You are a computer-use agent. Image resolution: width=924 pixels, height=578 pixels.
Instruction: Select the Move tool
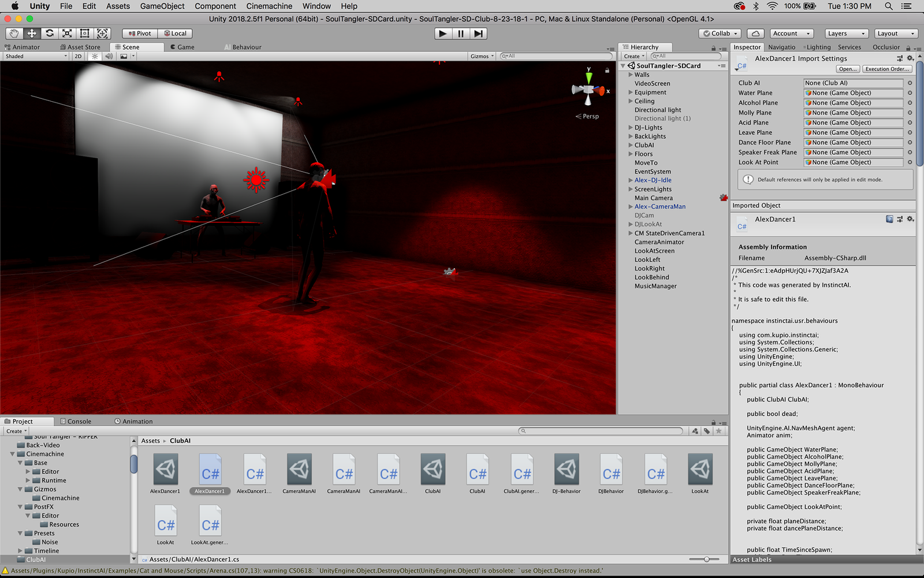32,34
